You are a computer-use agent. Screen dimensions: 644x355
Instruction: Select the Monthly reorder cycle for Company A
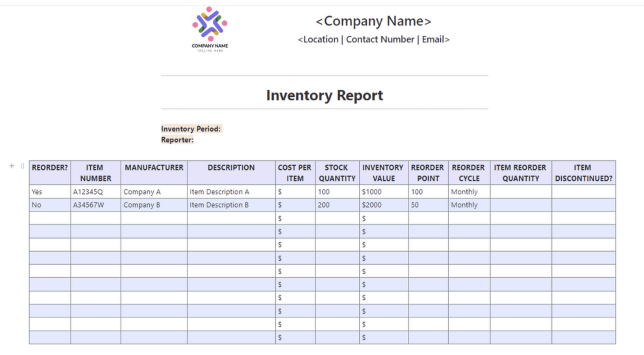464,192
